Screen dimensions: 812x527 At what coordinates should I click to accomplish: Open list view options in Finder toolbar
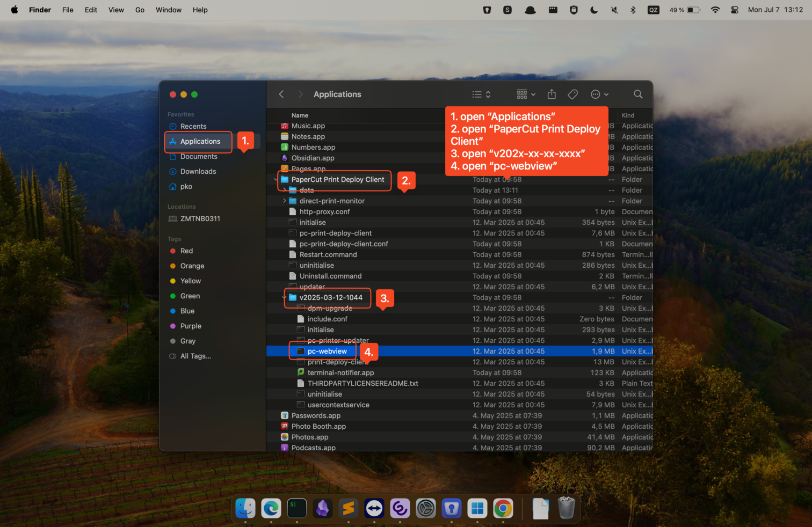click(x=482, y=94)
